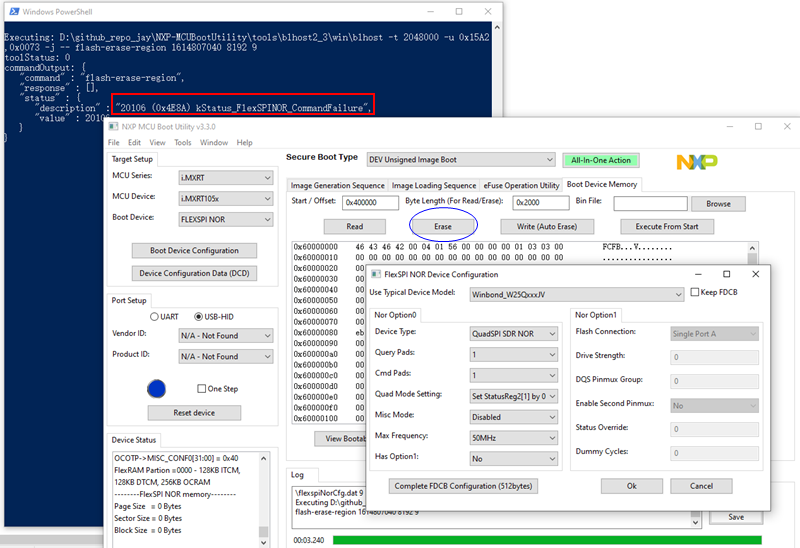Open the Edit menu
Screen dimensions: 800x548
pos(134,142)
